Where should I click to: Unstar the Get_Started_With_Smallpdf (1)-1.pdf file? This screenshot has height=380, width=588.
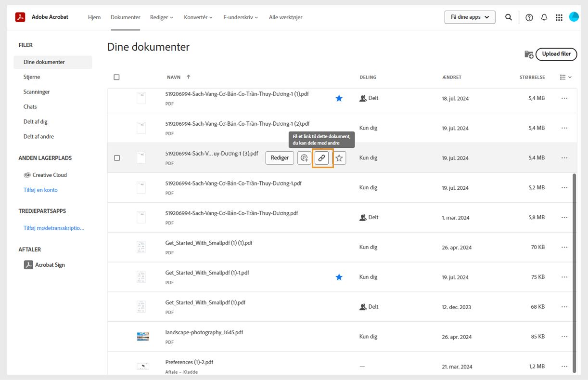(x=339, y=277)
